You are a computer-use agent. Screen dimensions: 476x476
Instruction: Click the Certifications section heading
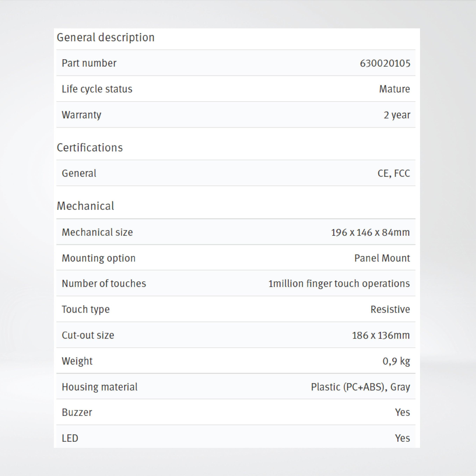click(90, 148)
